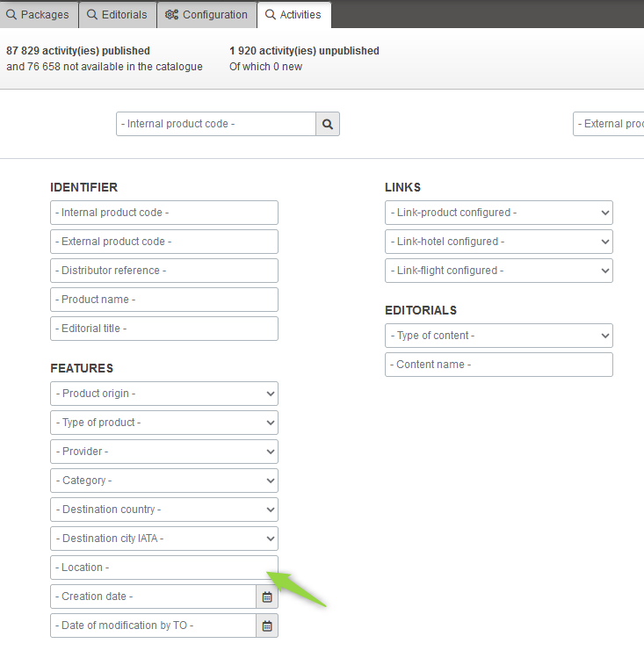Select the Activities tab
Image resolution: width=644 pixels, height=658 pixels.
[293, 15]
